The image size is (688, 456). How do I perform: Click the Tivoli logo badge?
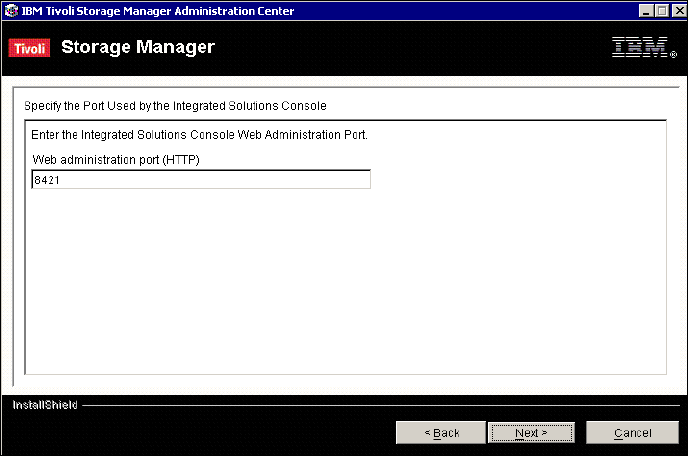point(29,48)
